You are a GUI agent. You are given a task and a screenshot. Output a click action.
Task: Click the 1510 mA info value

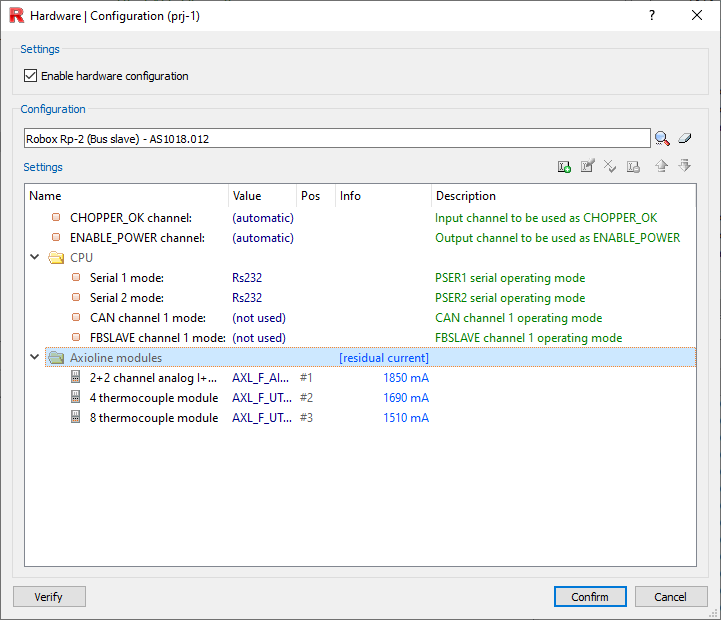coord(406,418)
